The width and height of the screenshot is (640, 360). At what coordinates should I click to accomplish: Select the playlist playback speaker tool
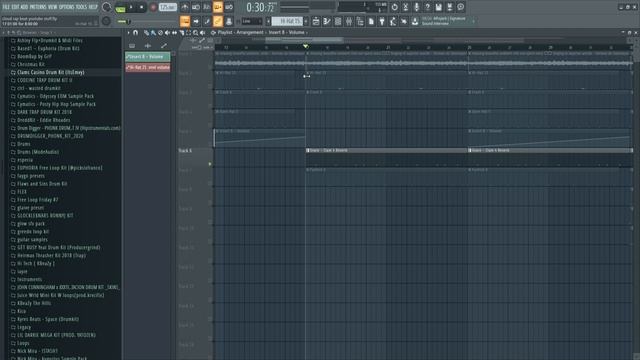coord(202,33)
